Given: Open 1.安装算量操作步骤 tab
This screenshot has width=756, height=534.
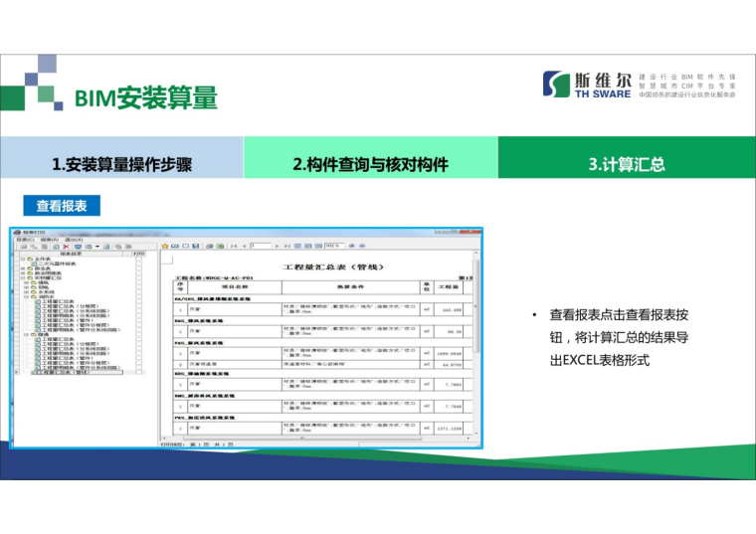Looking at the screenshot, I should pos(121,164).
